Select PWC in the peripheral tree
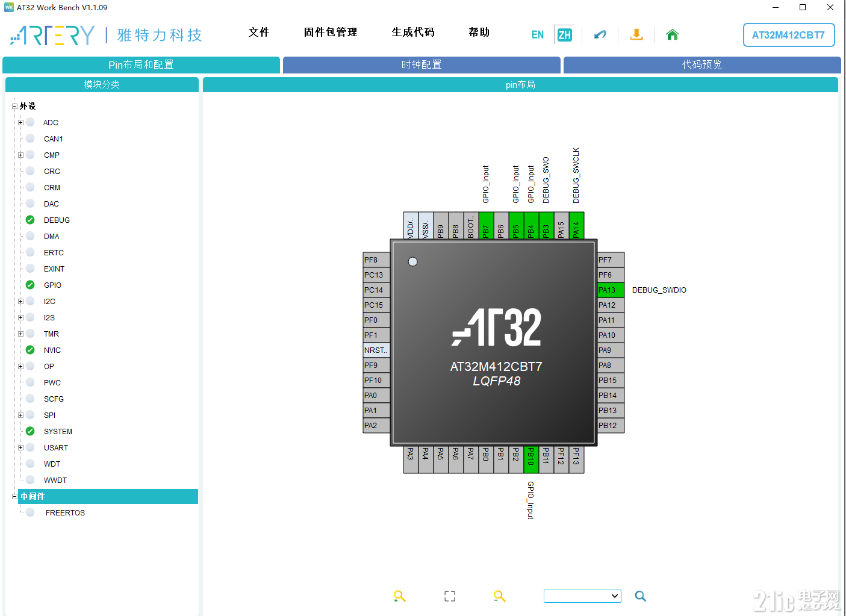Image resolution: width=846 pixels, height=616 pixels. [x=52, y=383]
